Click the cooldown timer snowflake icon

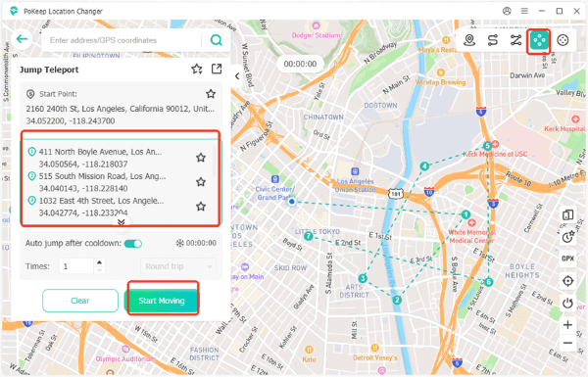[x=180, y=243]
